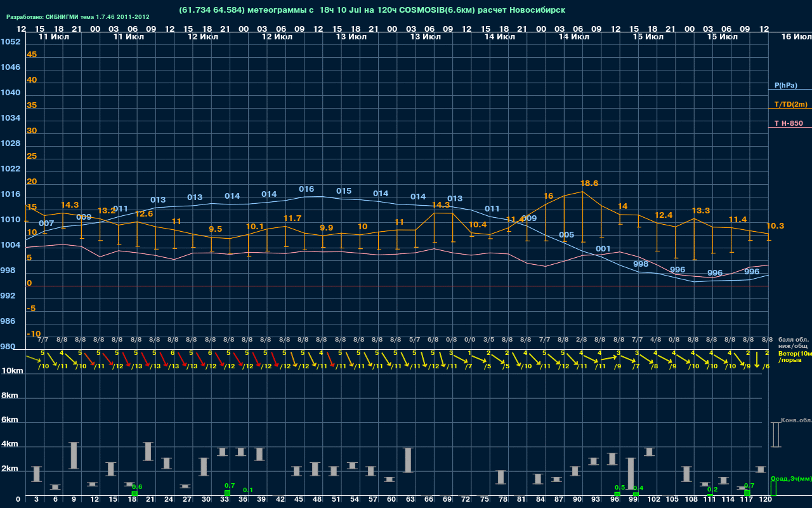Screen dimensions: 812x508
Task: Click the 10.4 temperature value
Action: coord(478,225)
